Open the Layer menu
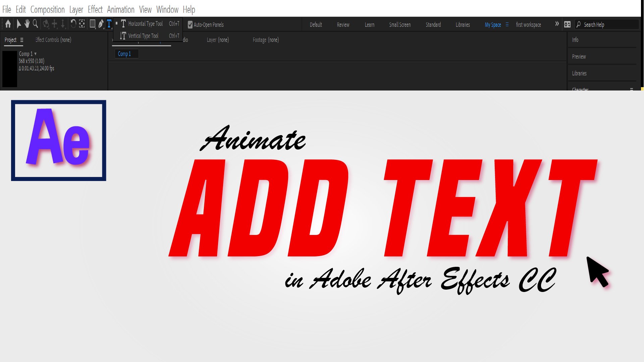Viewport: 644px width, 362px height. click(76, 9)
